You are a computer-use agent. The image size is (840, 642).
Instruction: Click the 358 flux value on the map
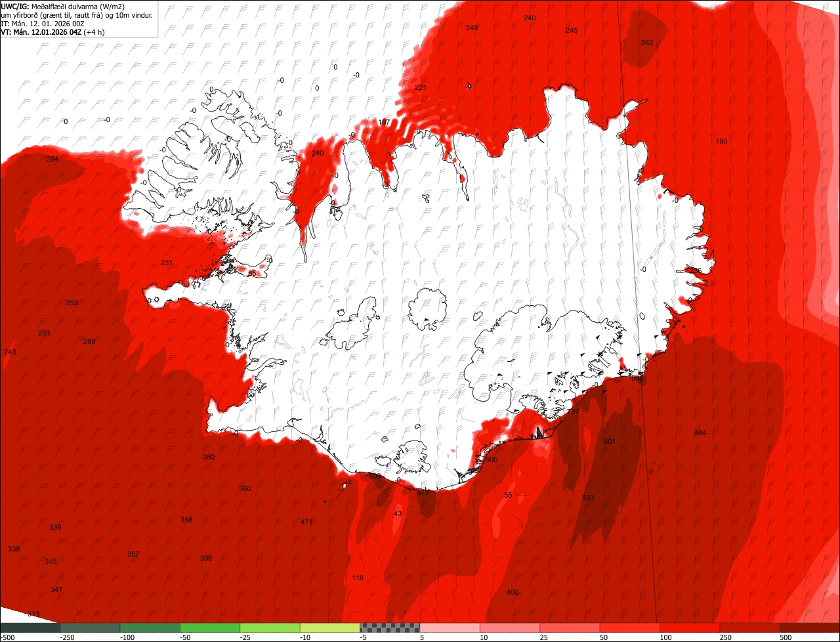coord(186,519)
